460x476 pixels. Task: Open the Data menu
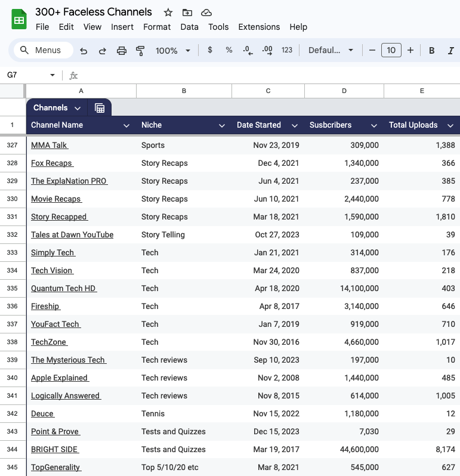click(x=189, y=27)
